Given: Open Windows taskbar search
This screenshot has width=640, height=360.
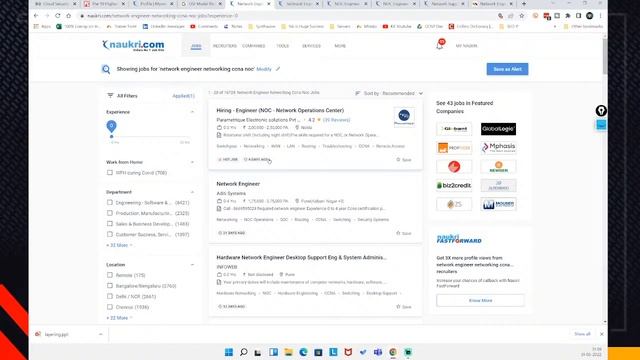Looking at the screenshot, I should tap(244, 352).
